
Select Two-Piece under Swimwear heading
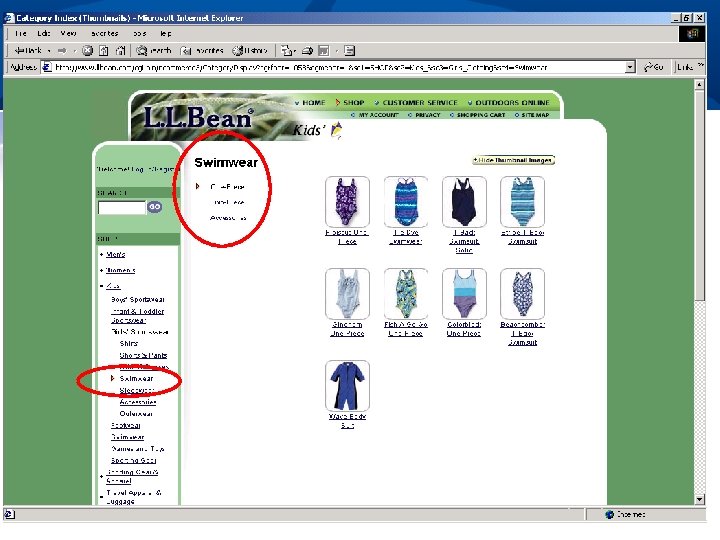[x=228, y=202]
